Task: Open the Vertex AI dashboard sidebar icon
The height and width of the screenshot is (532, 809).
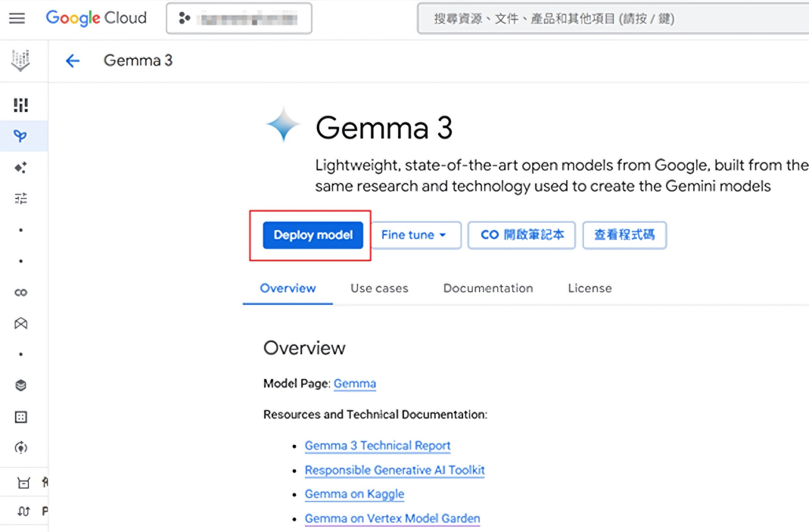Action: pyautogui.click(x=21, y=105)
